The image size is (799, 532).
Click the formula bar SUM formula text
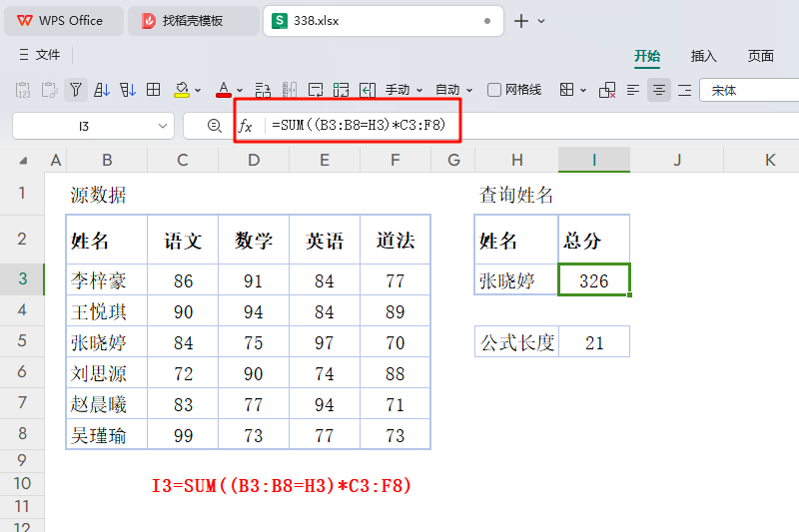pos(359,125)
